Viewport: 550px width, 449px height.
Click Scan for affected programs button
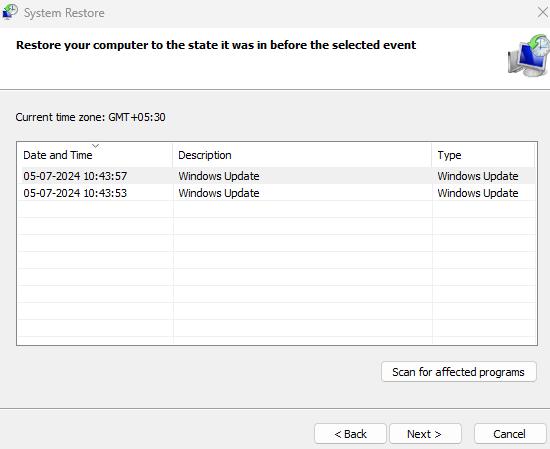tap(459, 372)
